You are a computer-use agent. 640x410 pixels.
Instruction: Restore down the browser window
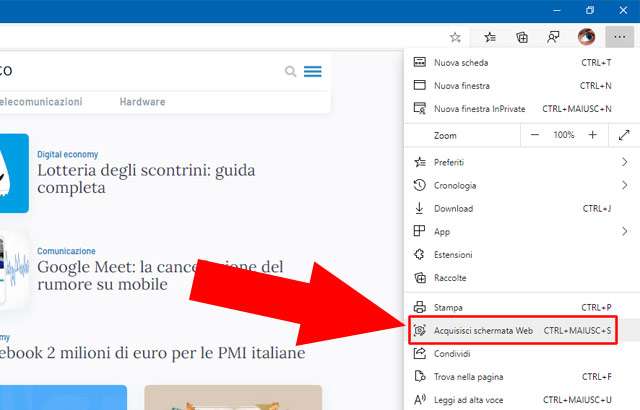tap(590, 11)
